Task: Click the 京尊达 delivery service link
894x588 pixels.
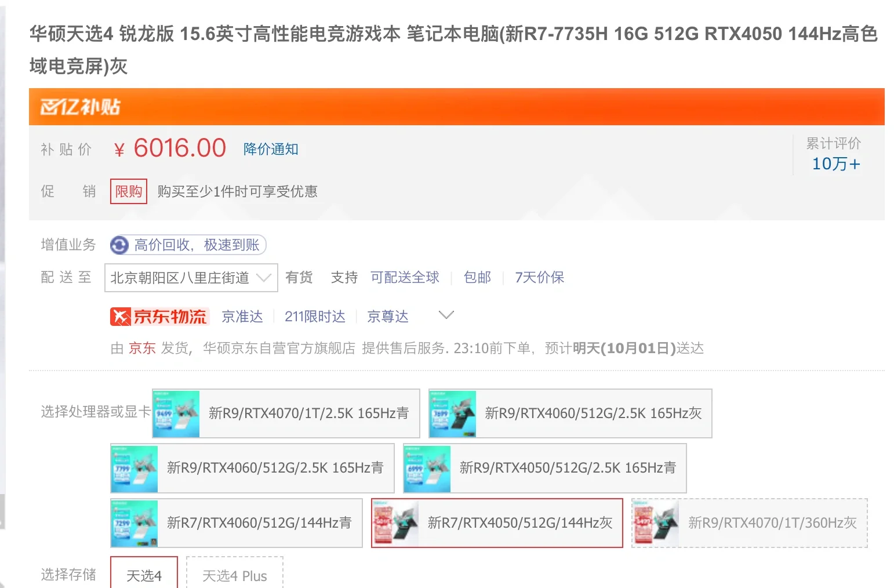Action: [388, 317]
